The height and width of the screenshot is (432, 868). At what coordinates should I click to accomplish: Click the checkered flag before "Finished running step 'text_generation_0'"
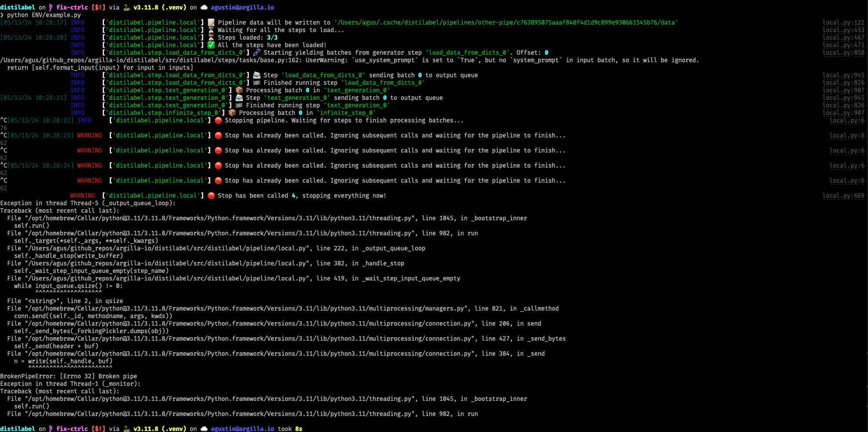pyautogui.click(x=239, y=105)
